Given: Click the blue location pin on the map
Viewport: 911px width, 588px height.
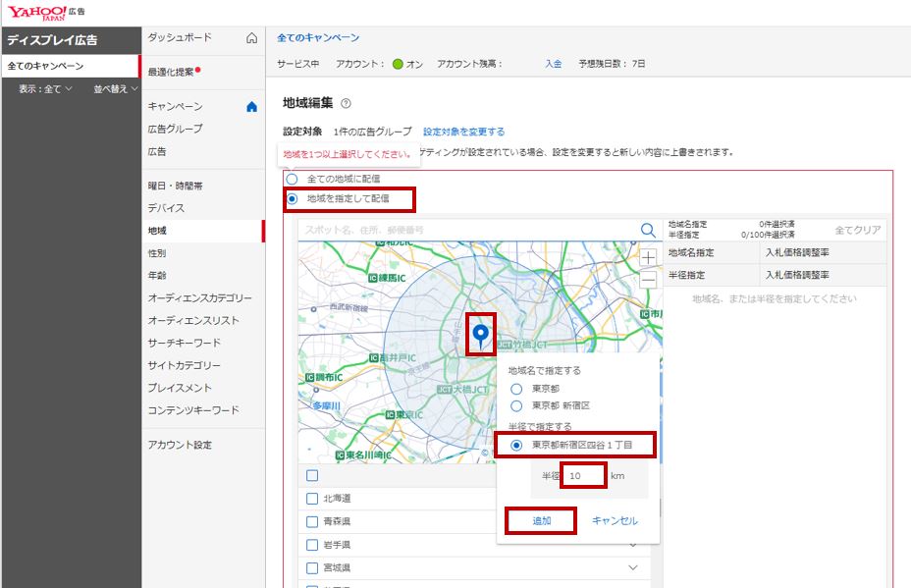Looking at the screenshot, I should pyautogui.click(x=480, y=335).
